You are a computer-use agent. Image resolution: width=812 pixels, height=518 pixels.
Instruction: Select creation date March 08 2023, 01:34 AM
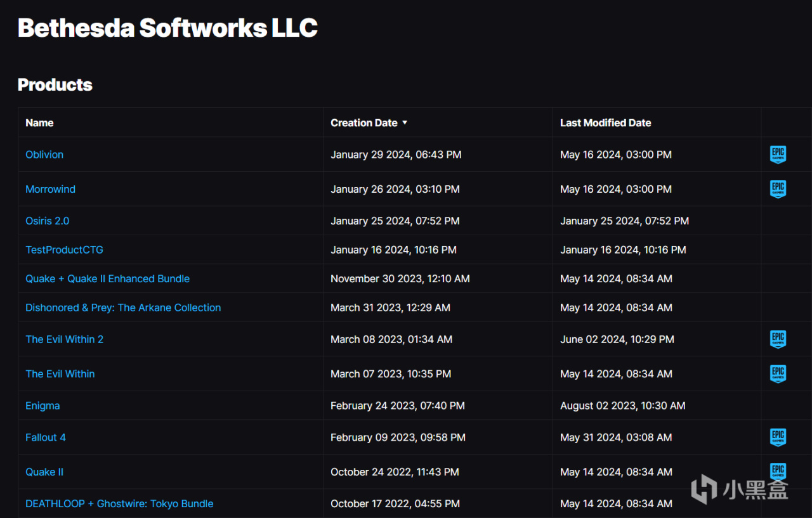point(391,339)
